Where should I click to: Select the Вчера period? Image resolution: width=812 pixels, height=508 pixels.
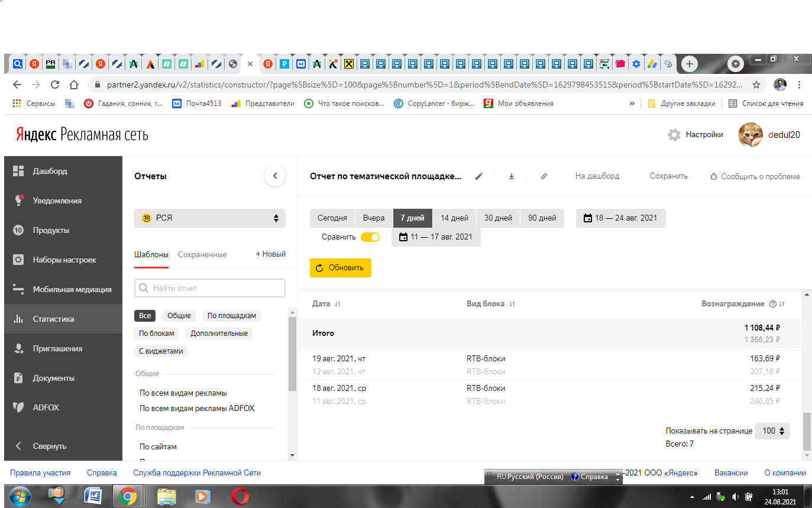pos(374,218)
